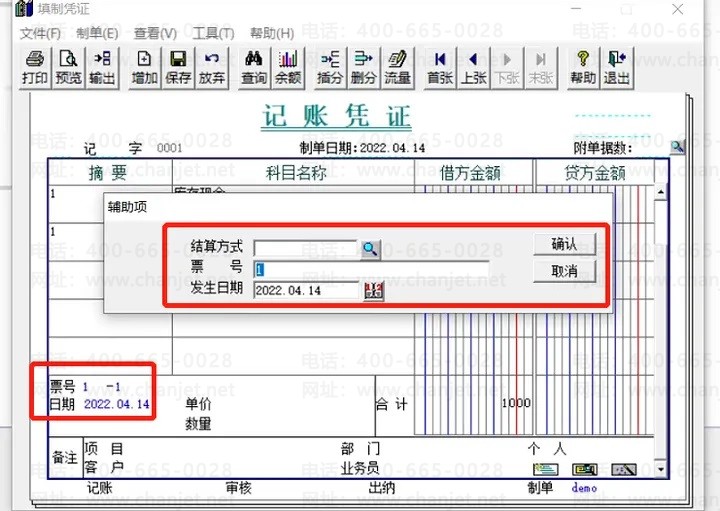Open the 帮助(H) menu
This screenshot has height=511, width=720.
tap(272, 34)
